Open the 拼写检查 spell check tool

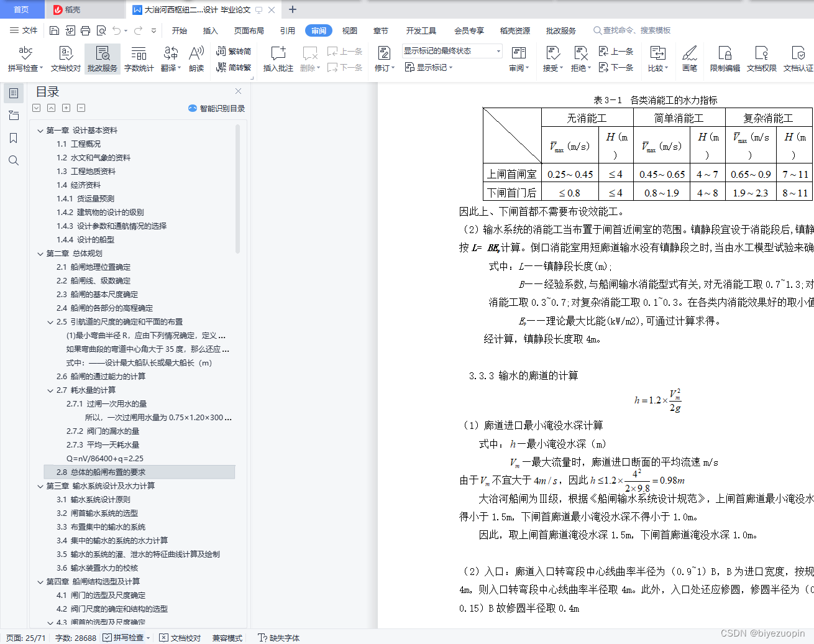(25, 59)
